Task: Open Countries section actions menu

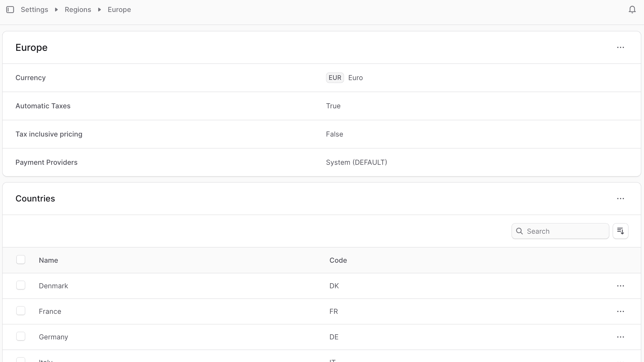Action: [620, 199]
